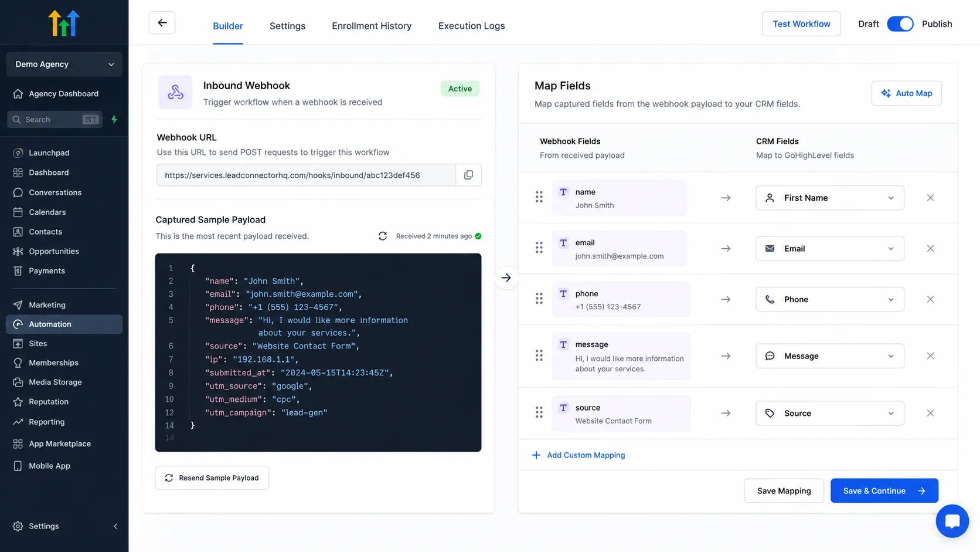Expand the Demo Agency account dropdown
980x552 pixels.
pos(64,64)
